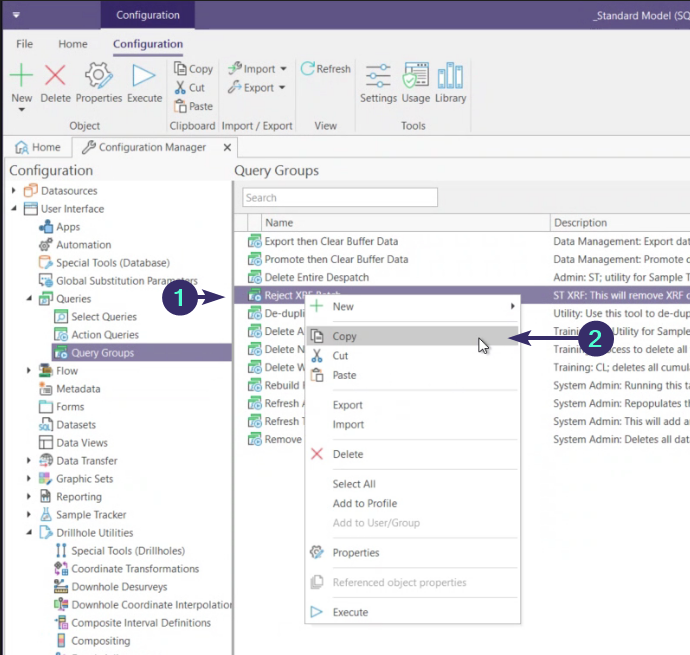Select the Delete Entire Despatch row
The image size is (690, 655).
point(316,277)
